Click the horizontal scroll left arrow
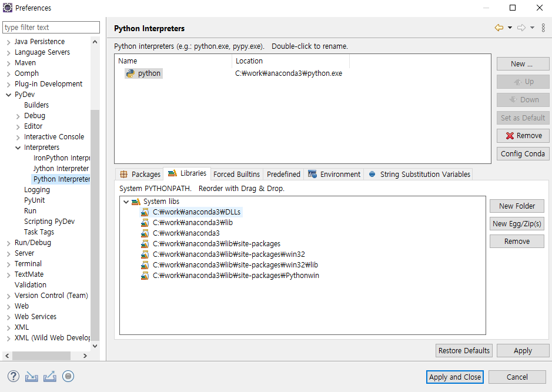This screenshot has width=552, height=392. tap(7, 356)
